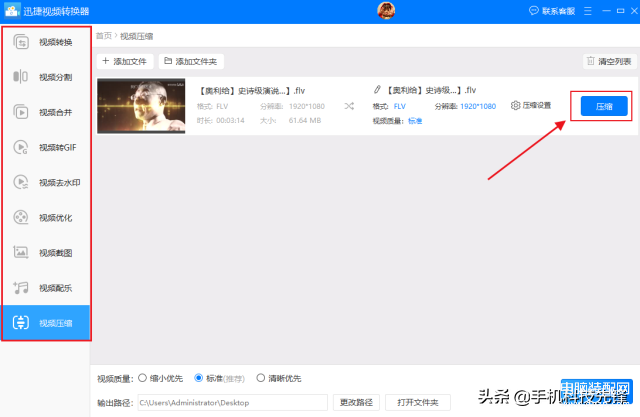Viewport: 640px width, 417px height.
Task: Click the 视频配乐 music note icon
Action: coord(21,287)
